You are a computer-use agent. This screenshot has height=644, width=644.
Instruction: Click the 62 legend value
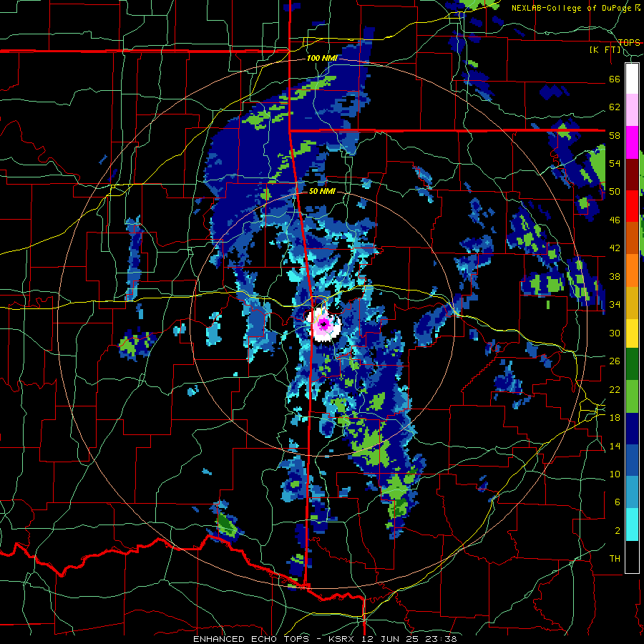[x=615, y=107]
